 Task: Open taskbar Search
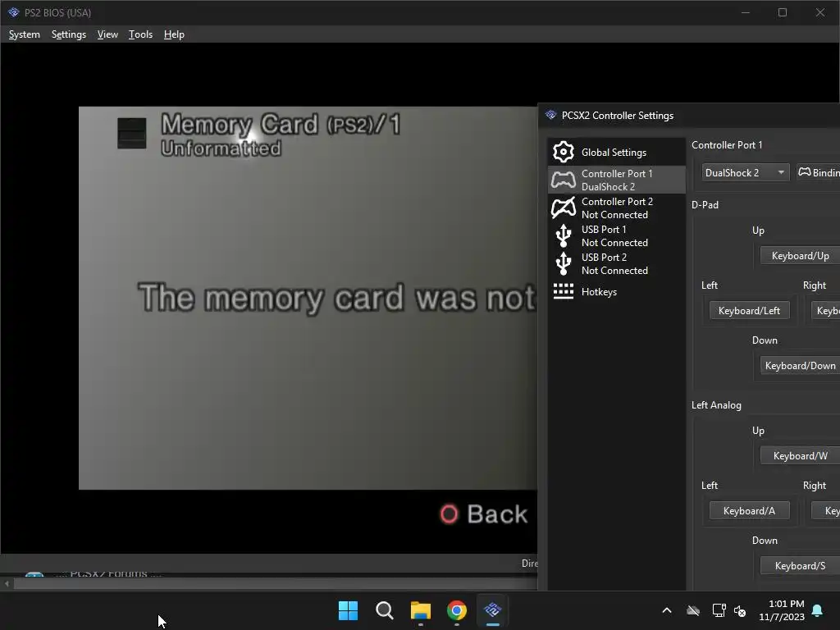[x=384, y=610]
